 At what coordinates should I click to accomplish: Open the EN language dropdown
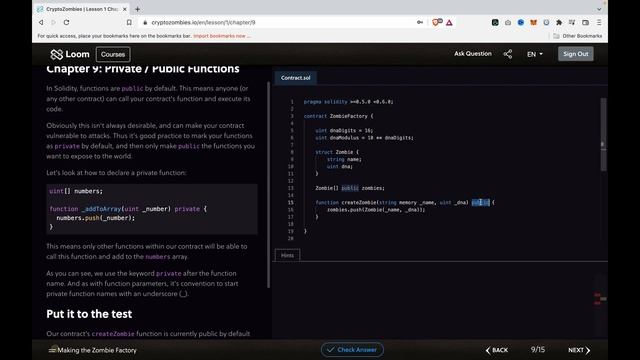(x=535, y=54)
